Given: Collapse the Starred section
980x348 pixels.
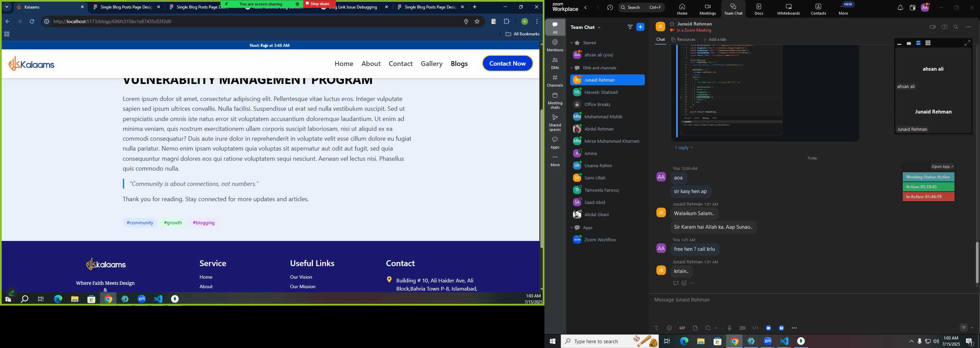Looking at the screenshot, I should pos(571,43).
